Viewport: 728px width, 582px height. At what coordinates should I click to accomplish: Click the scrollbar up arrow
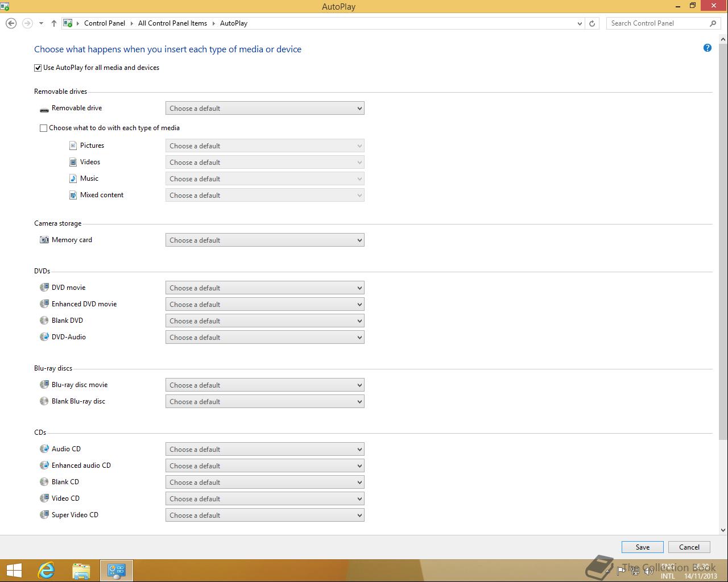tap(723, 39)
